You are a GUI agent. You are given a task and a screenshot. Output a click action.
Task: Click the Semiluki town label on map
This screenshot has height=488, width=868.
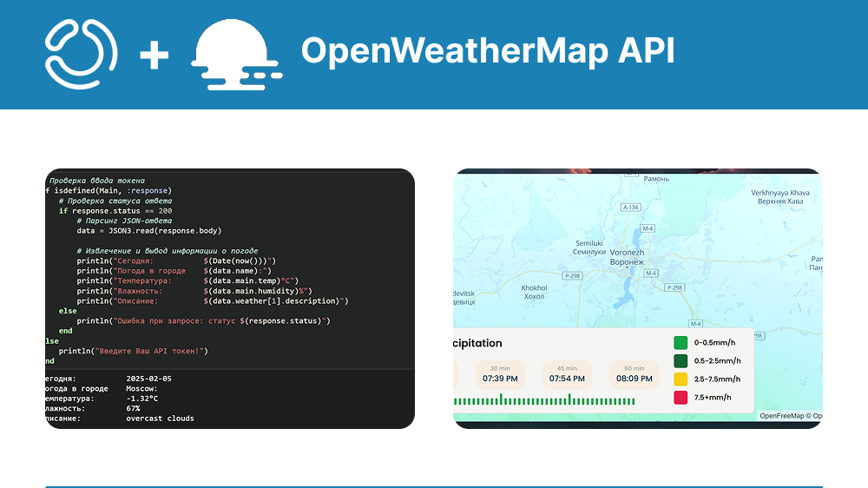coord(589,247)
